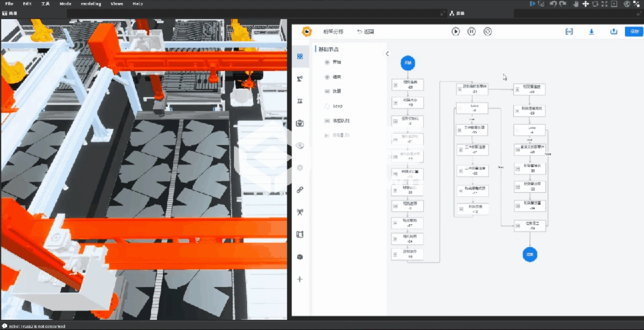The height and width of the screenshot is (330, 644).
Task: Select flow node numbered -12
Action: point(472,209)
